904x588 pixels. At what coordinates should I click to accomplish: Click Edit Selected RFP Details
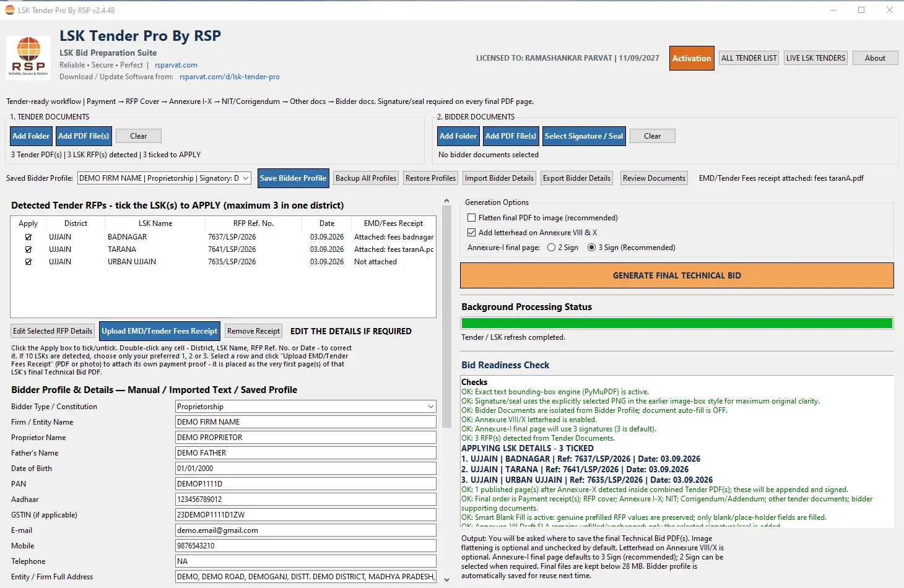pyautogui.click(x=53, y=331)
